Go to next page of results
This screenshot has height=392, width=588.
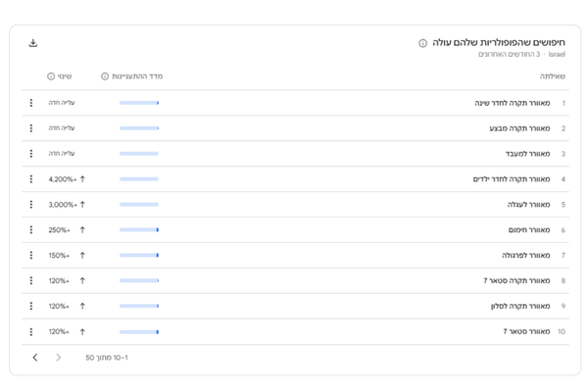[35, 358]
